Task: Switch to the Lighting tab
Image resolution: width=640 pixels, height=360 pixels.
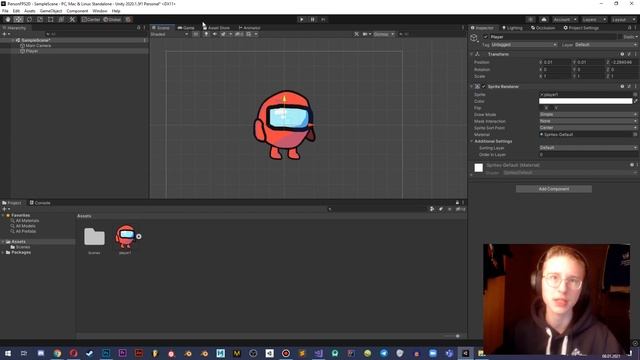Action: [512, 28]
